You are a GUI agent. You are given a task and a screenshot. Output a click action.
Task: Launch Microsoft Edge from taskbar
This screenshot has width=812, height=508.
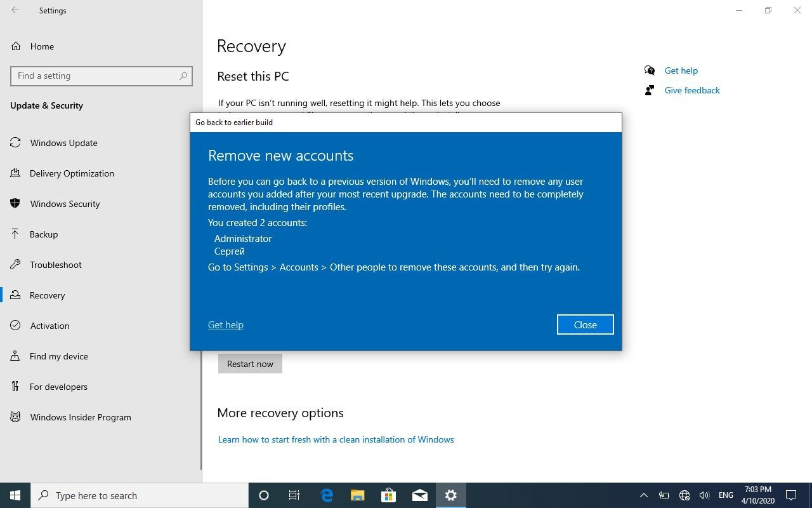[x=327, y=495]
